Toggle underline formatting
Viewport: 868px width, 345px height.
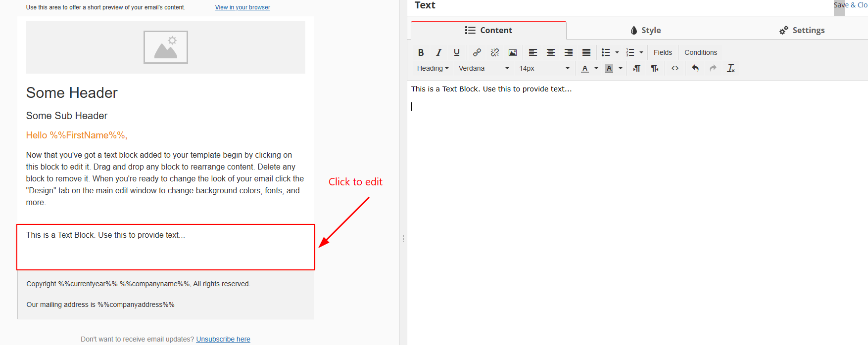point(457,52)
